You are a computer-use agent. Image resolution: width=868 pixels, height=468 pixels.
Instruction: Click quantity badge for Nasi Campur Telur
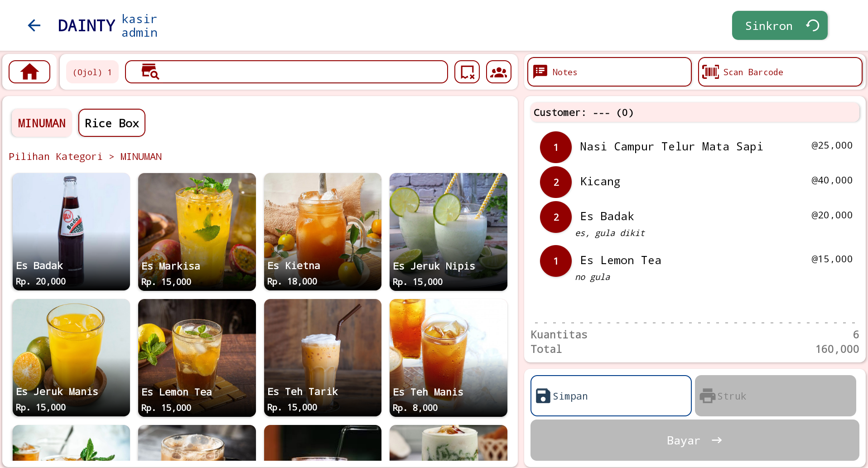(x=556, y=147)
